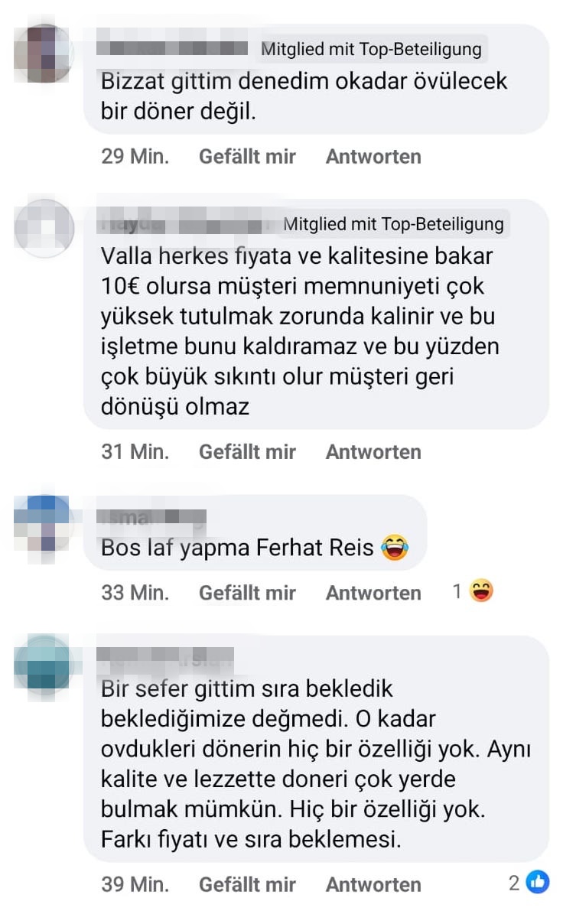
Task: Open the first commenter's pixelated profile picture
Action: click(44, 53)
